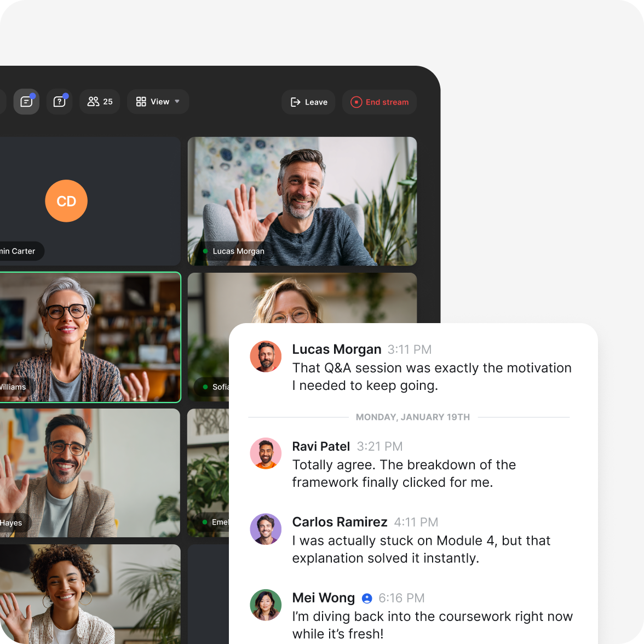Expand the View layout dropdown
This screenshot has width=644, height=644.
tap(158, 102)
